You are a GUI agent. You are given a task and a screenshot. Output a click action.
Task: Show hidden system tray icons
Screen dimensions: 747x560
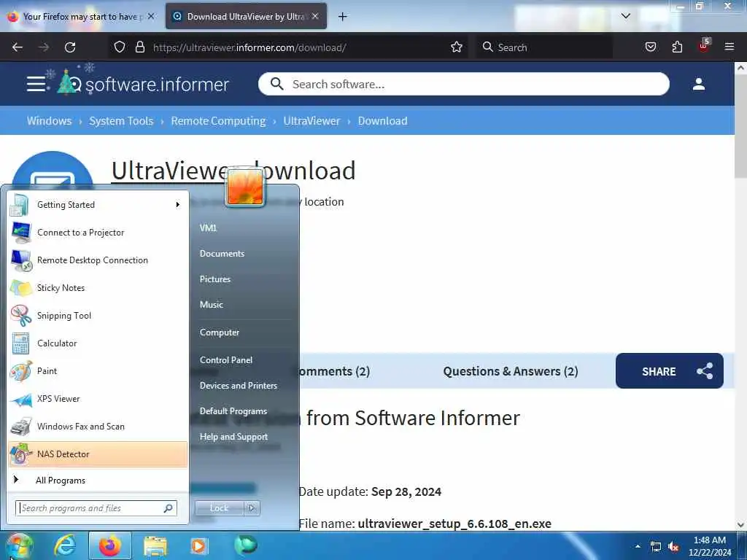pyautogui.click(x=638, y=546)
